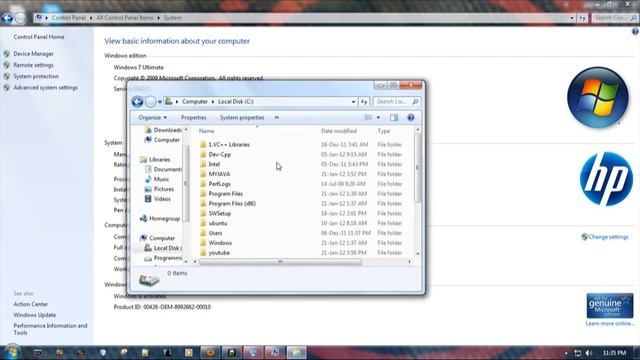Viewport: 640px width, 360px height.
Task: Open Windows Update link
Action: [x=35, y=315]
